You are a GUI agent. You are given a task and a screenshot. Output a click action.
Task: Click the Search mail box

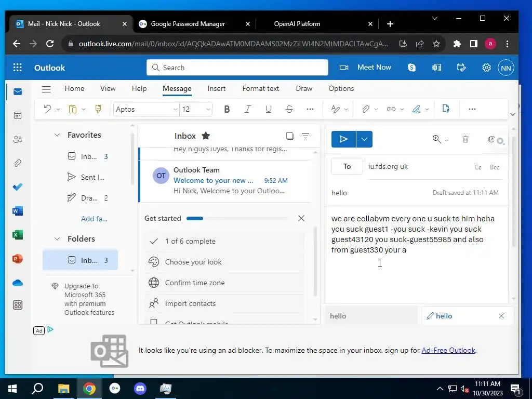[x=237, y=68]
